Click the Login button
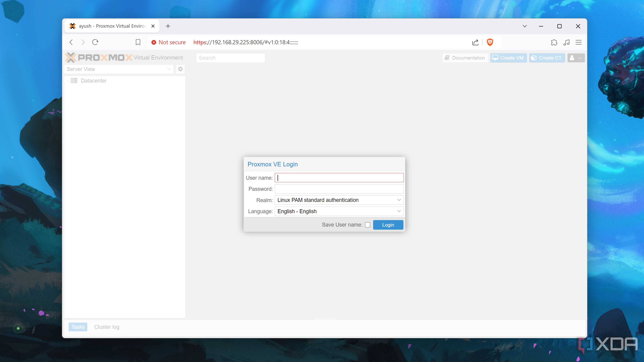The width and height of the screenshot is (644, 362). click(388, 225)
